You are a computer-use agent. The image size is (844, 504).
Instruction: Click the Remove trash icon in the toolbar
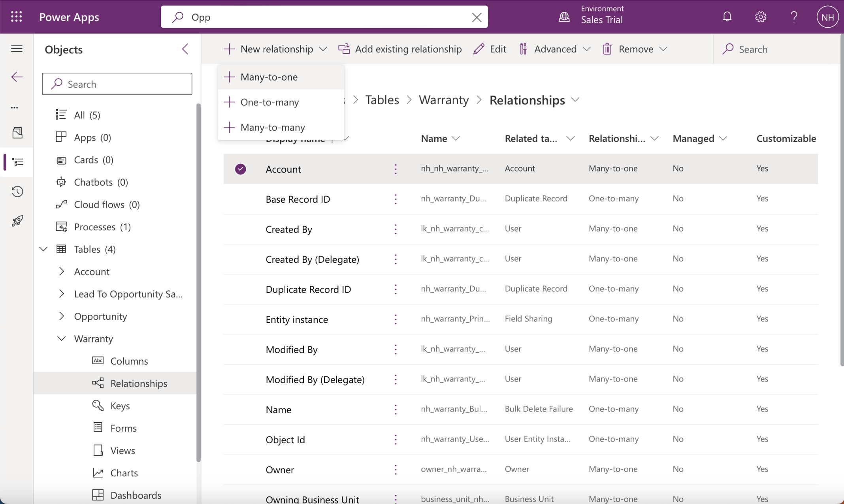(x=607, y=49)
